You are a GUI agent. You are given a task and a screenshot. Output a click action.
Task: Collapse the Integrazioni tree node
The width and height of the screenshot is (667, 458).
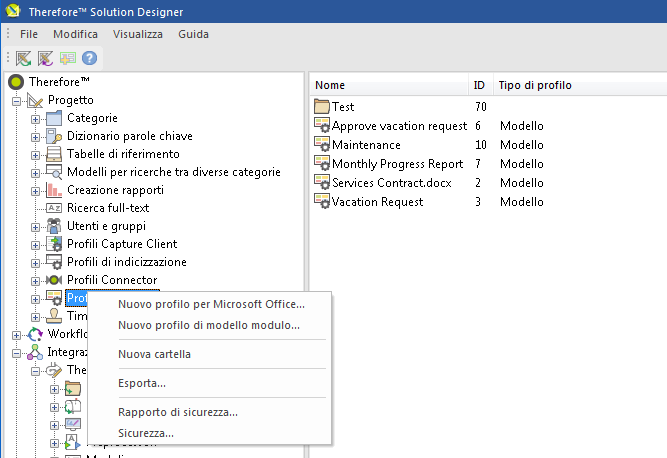[x=16, y=353]
